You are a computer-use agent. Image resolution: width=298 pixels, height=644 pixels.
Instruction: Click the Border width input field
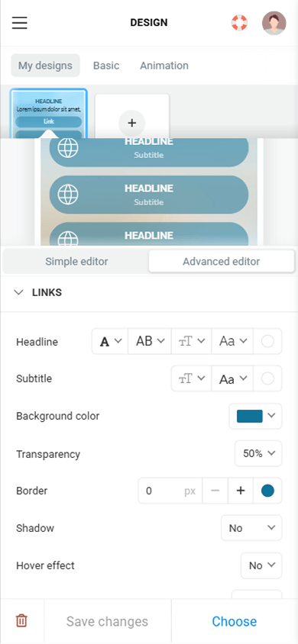pos(170,491)
